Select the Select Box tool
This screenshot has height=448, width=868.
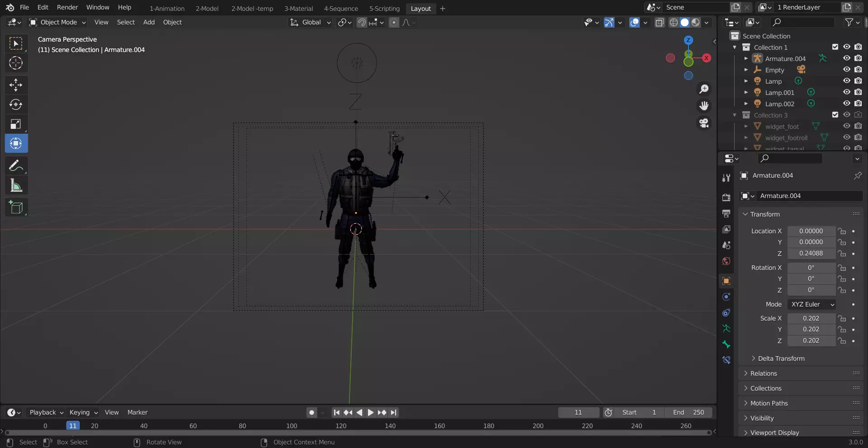click(x=16, y=43)
